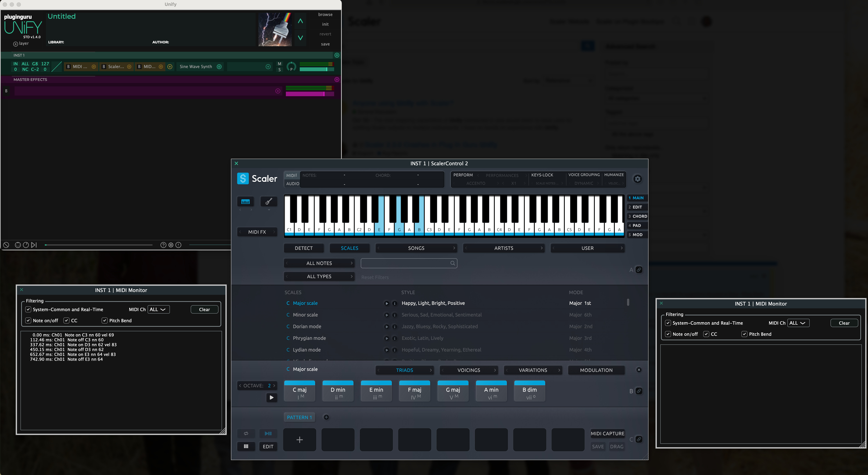Mute the INST 1 layer with the M button
Screen dimensions: 868x475
(279, 64)
